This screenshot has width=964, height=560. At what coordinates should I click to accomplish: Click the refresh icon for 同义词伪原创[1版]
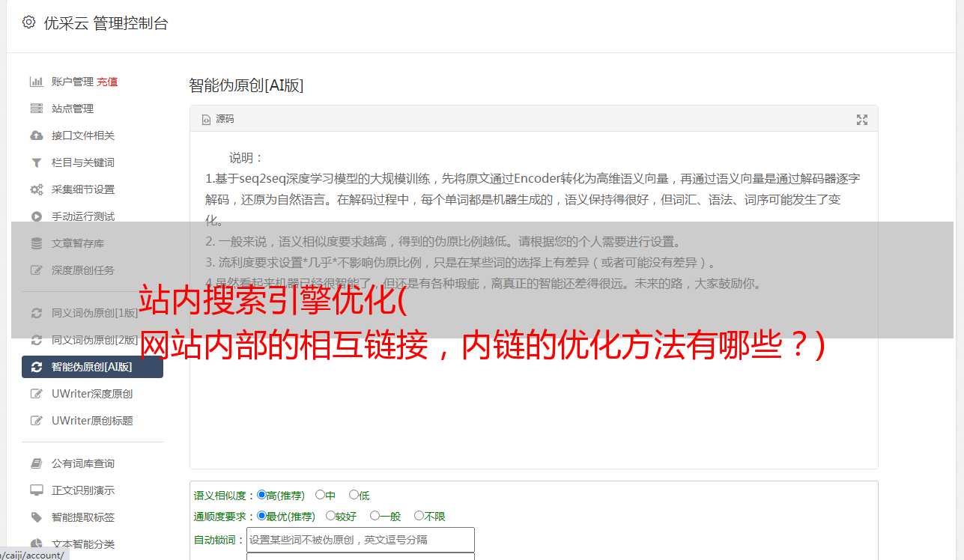[36, 313]
